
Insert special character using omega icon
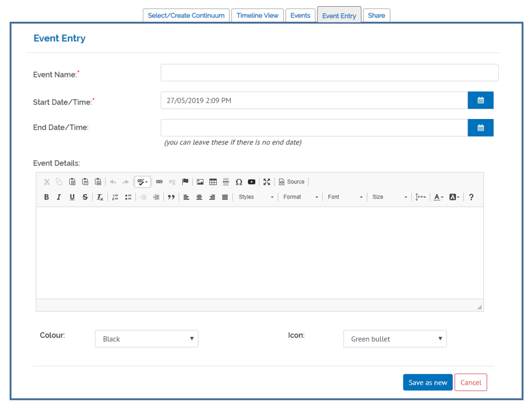(x=239, y=181)
